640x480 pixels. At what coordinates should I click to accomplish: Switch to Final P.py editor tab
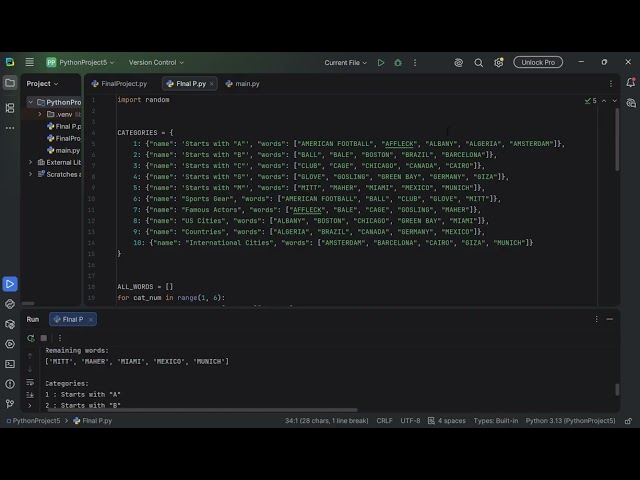click(x=187, y=84)
